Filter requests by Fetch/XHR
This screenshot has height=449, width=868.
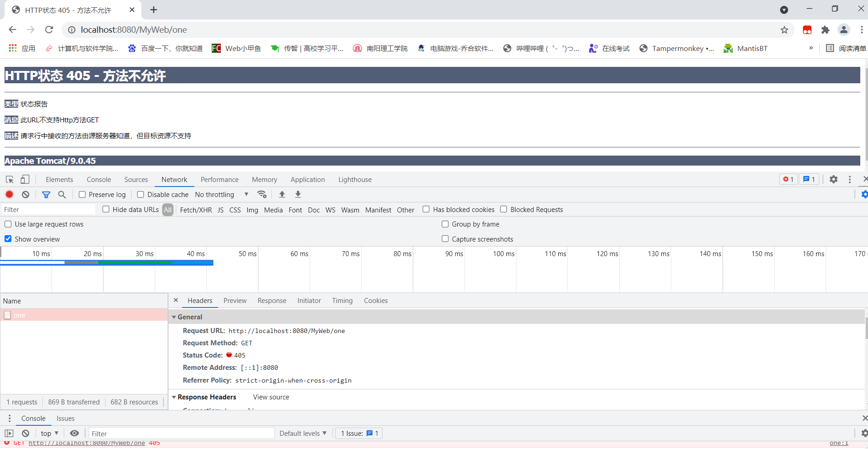pyautogui.click(x=196, y=210)
